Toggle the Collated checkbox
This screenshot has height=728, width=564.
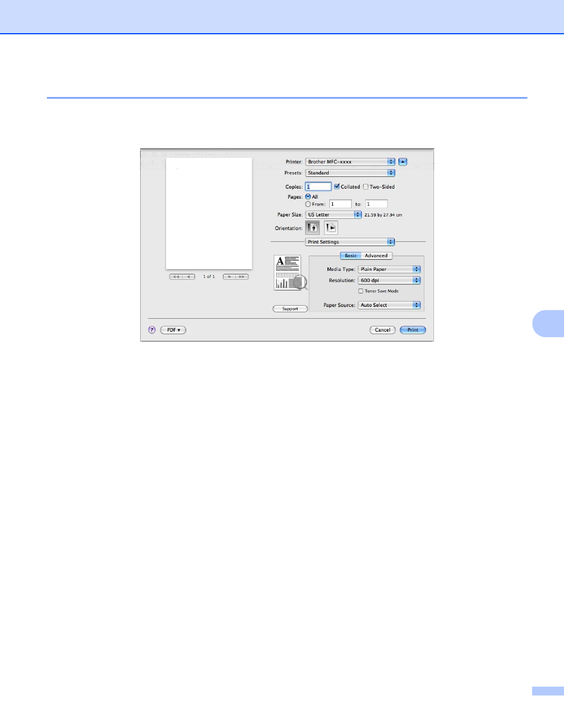click(x=337, y=186)
